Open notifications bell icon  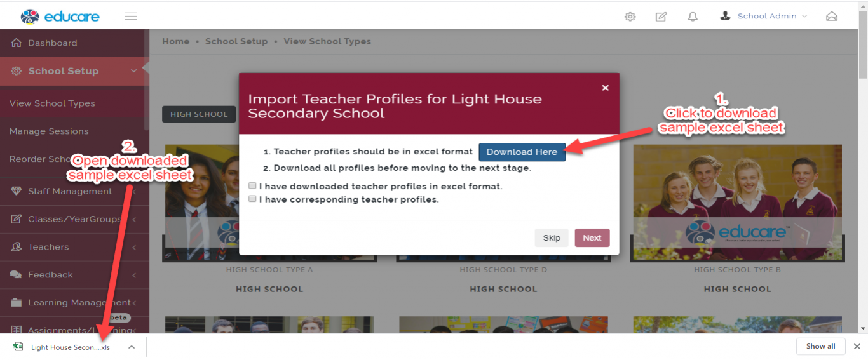coord(693,17)
